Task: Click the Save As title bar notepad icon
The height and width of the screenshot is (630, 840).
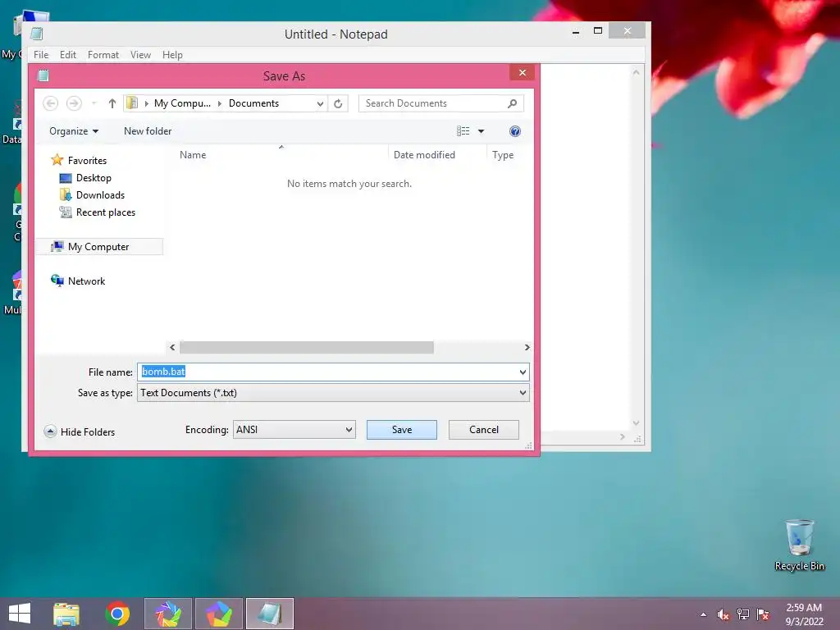Action: (x=43, y=75)
